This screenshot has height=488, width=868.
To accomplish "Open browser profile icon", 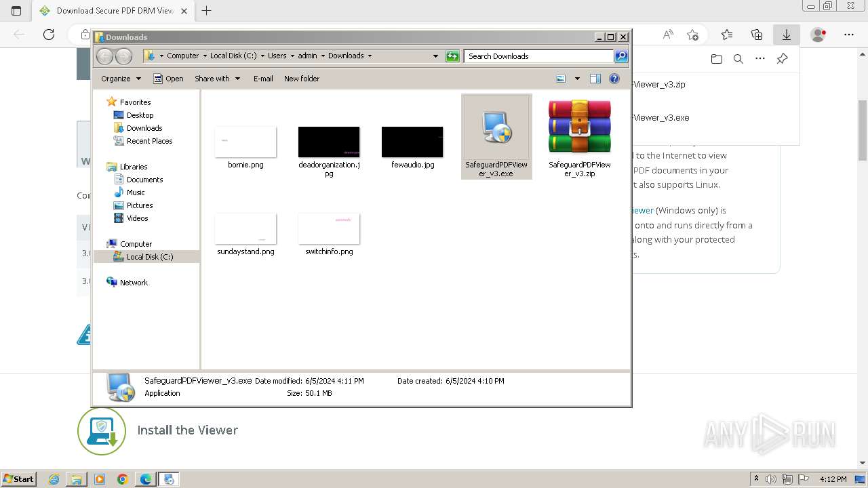I will (x=818, y=35).
